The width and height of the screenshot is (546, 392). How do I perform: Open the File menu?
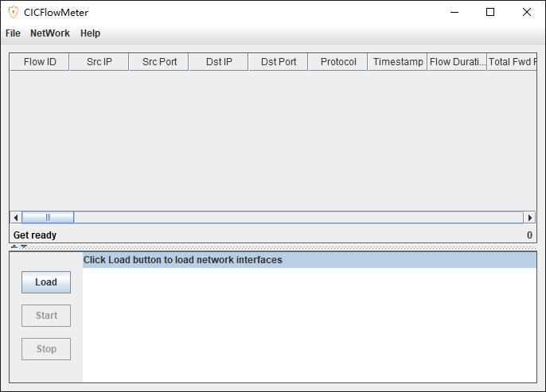click(13, 33)
